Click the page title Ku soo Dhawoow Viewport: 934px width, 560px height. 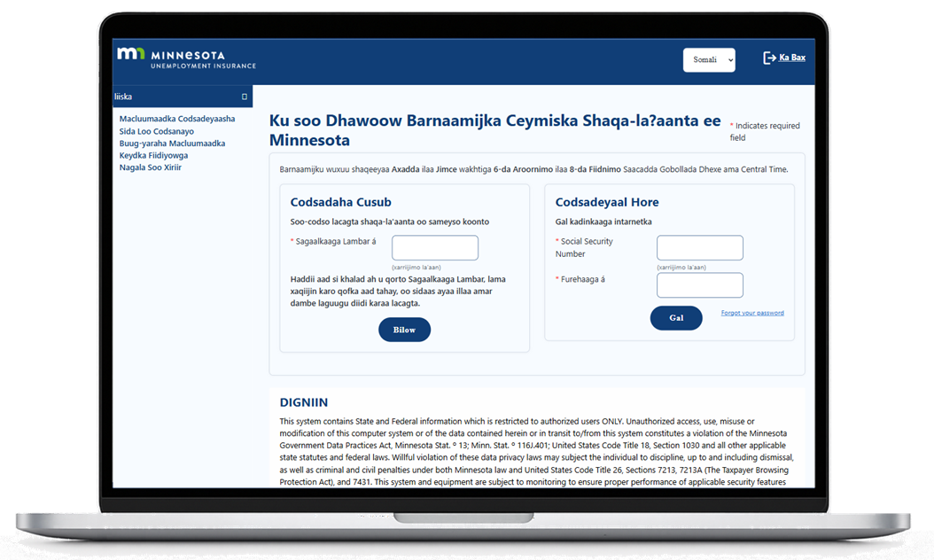(x=495, y=130)
